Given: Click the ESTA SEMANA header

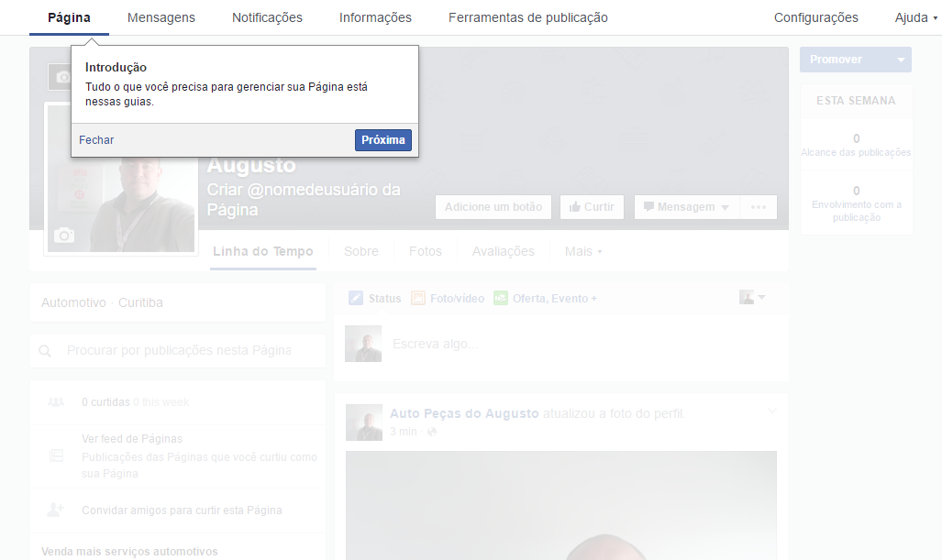Looking at the screenshot, I should click(856, 101).
